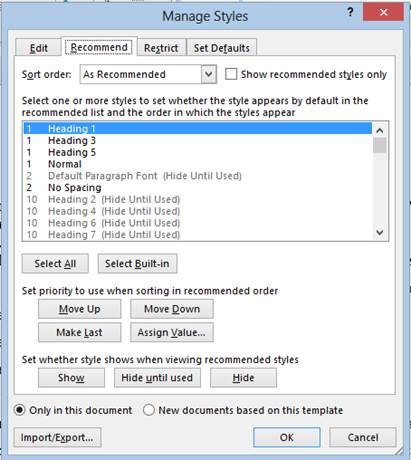Click the styles list scrollbar thumb
This screenshot has width=411, height=460.
coord(380,146)
